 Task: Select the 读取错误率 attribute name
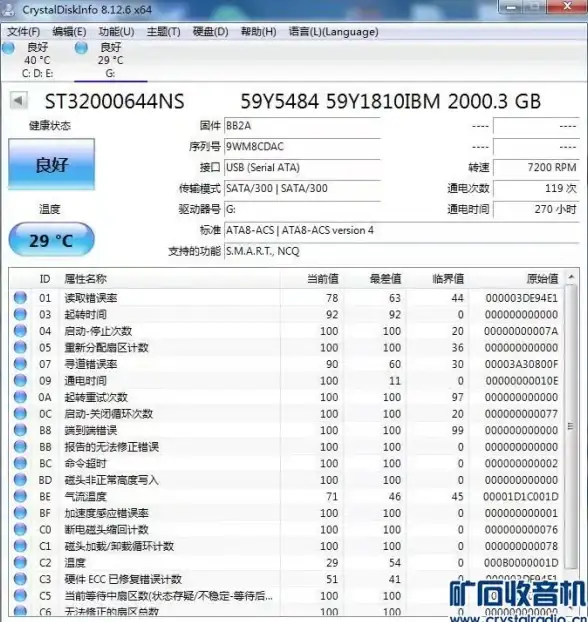click(x=91, y=298)
